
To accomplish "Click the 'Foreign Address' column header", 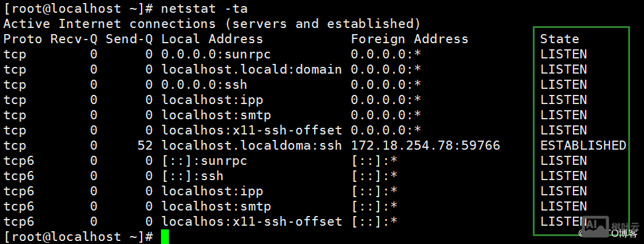I will [409, 39].
